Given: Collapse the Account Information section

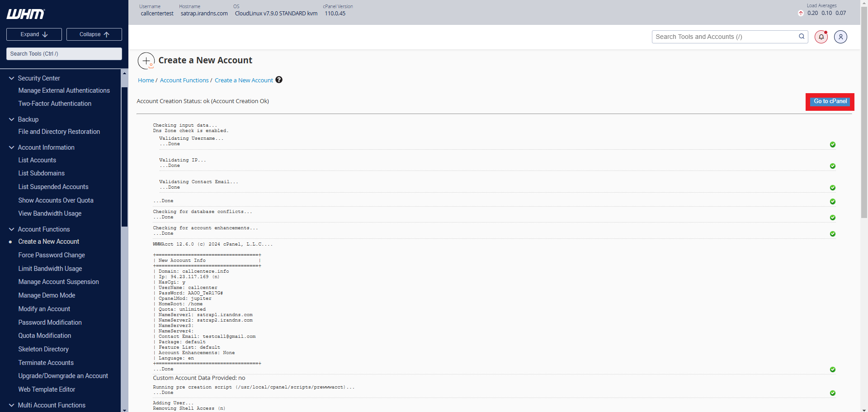Looking at the screenshot, I should (12, 147).
